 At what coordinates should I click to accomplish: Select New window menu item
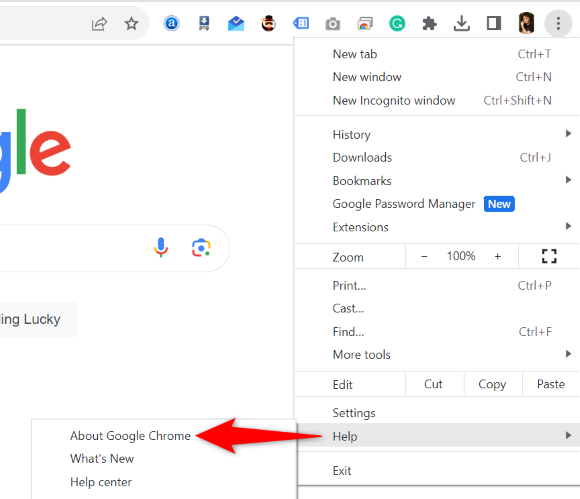[x=437, y=77]
